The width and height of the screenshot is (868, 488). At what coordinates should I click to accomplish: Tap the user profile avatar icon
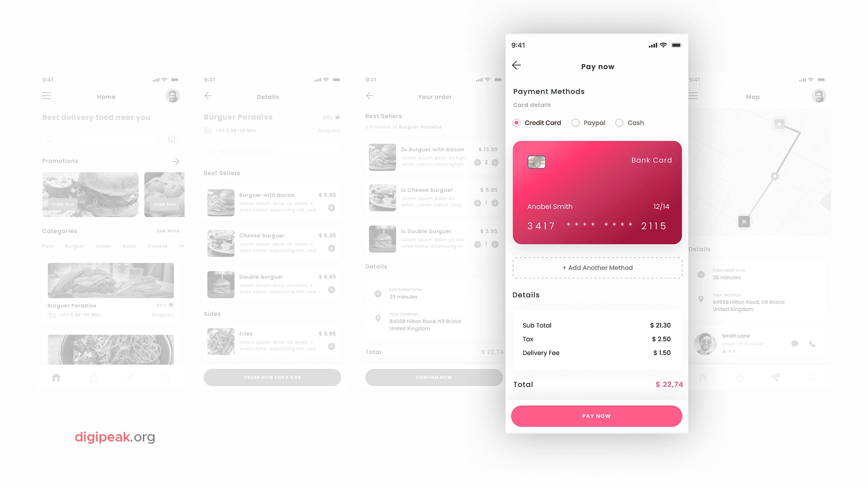click(172, 96)
